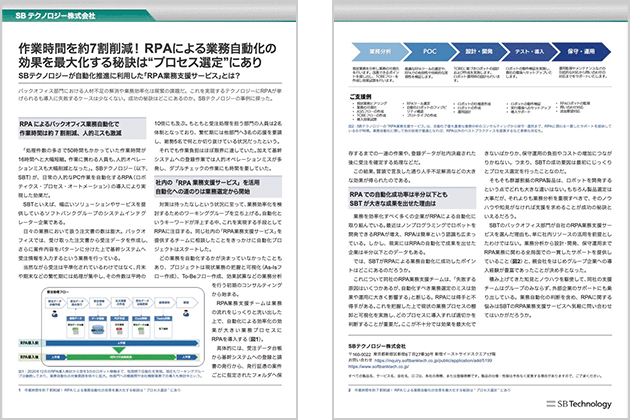Click the bold SBテクノロジー株式会社 contact heading on page two
This screenshot has height=420, width=630.
click(x=377, y=346)
